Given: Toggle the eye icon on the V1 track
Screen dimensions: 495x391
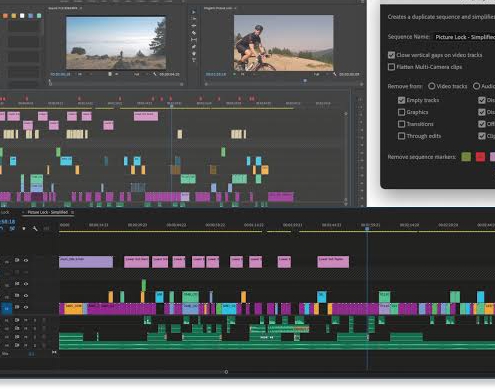Looking at the screenshot, I should pyautogui.click(x=26, y=307).
